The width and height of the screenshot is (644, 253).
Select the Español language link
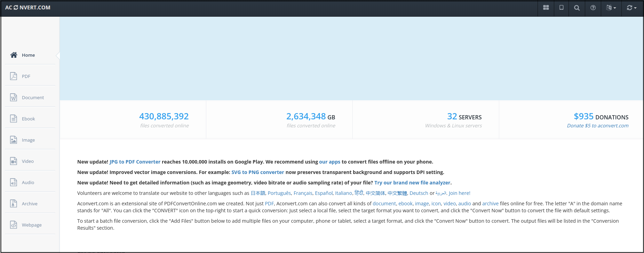point(324,193)
